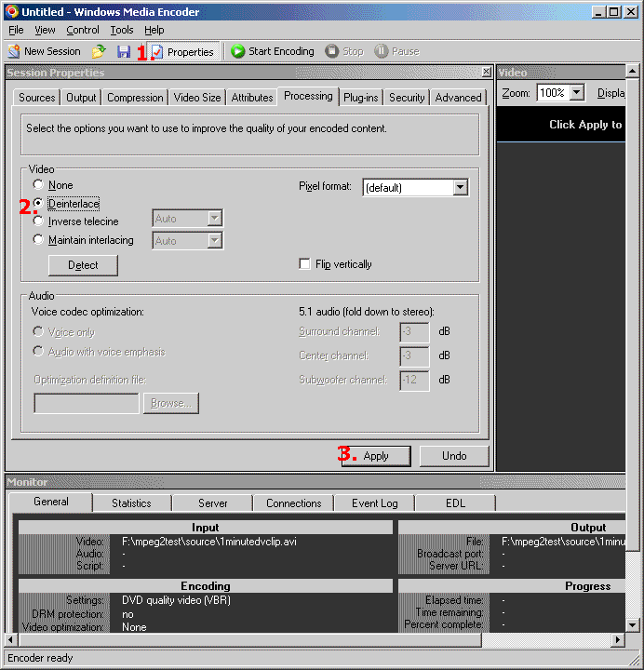The image size is (644, 670).
Task: Select the Inverse telecine radio button
Action: [38, 221]
